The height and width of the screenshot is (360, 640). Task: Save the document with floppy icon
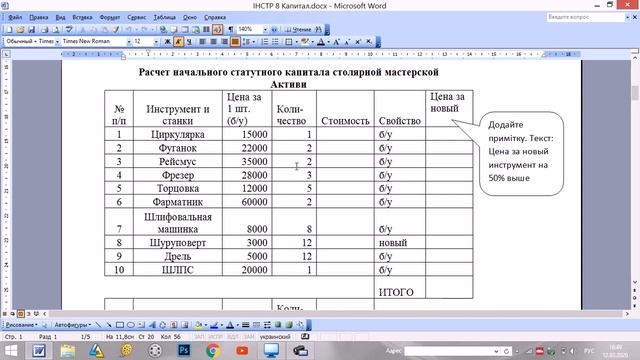(x=31, y=29)
